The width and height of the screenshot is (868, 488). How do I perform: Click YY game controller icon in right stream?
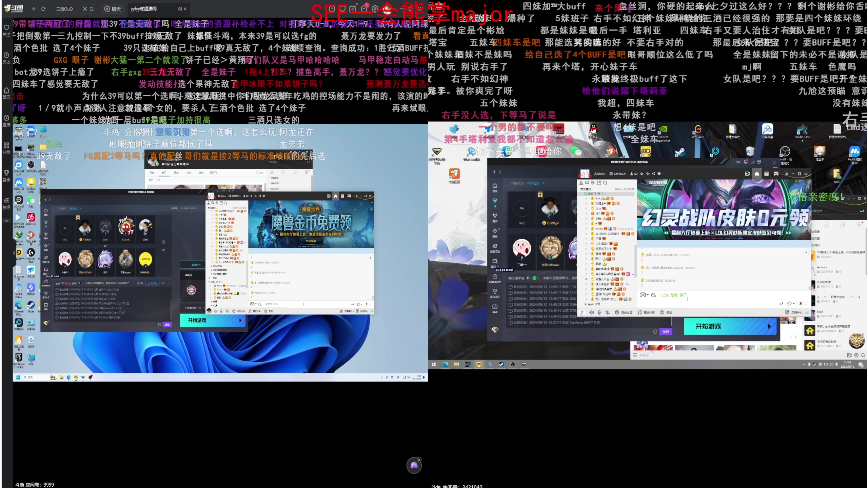776,174
